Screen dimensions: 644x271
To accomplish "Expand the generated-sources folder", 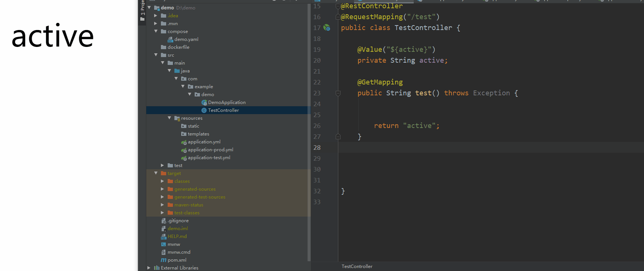I will pos(162,189).
